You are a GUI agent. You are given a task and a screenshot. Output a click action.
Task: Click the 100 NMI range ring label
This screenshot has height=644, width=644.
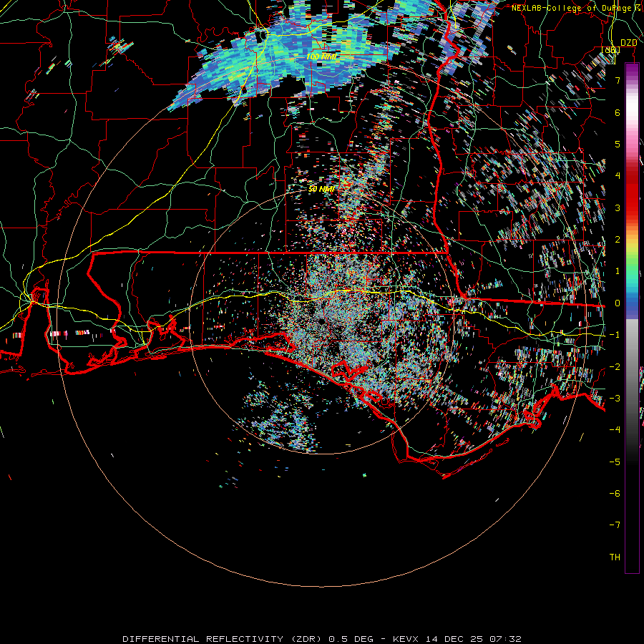click(321, 57)
